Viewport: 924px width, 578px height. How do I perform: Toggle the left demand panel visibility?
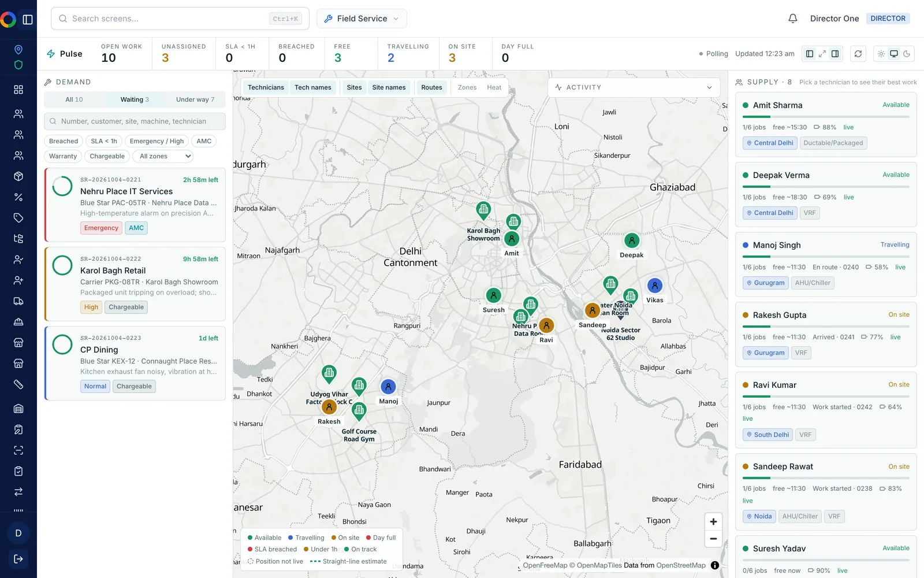tap(810, 54)
